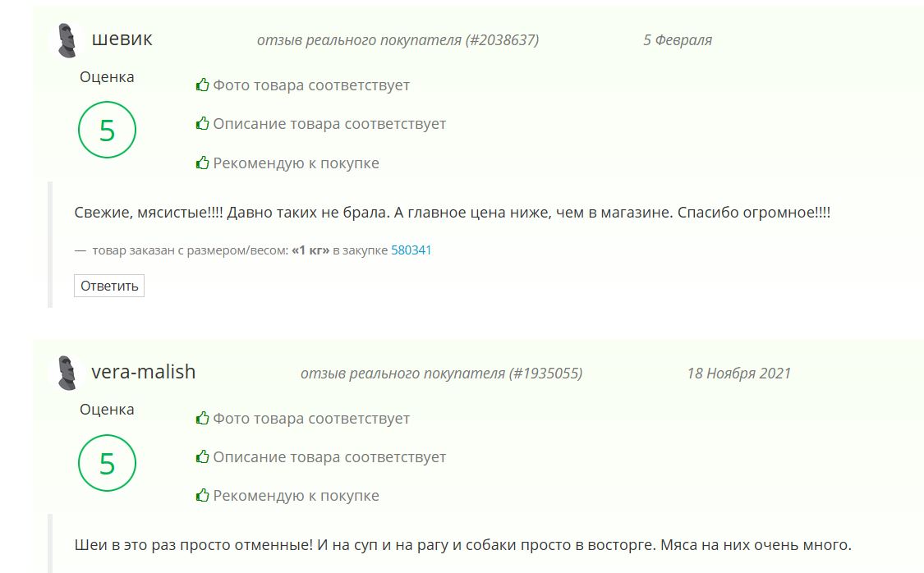Viewport: 924px width, 573px height.
Task: Click the date 18 Ноября 2021
Action: tap(738, 373)
